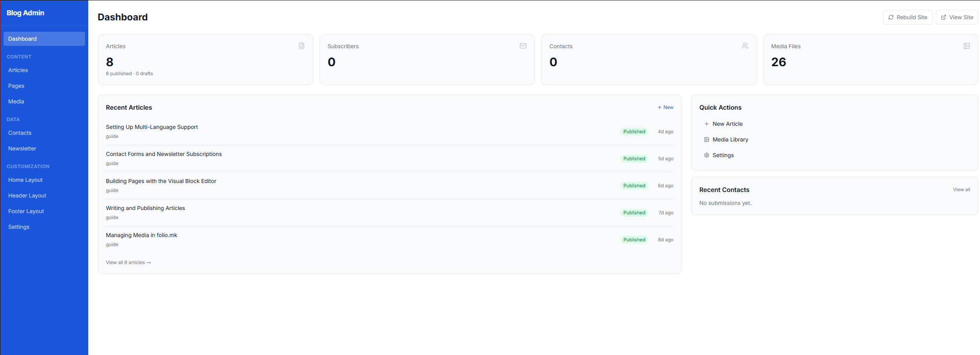Click the Media Files count 26

[778, 62]
